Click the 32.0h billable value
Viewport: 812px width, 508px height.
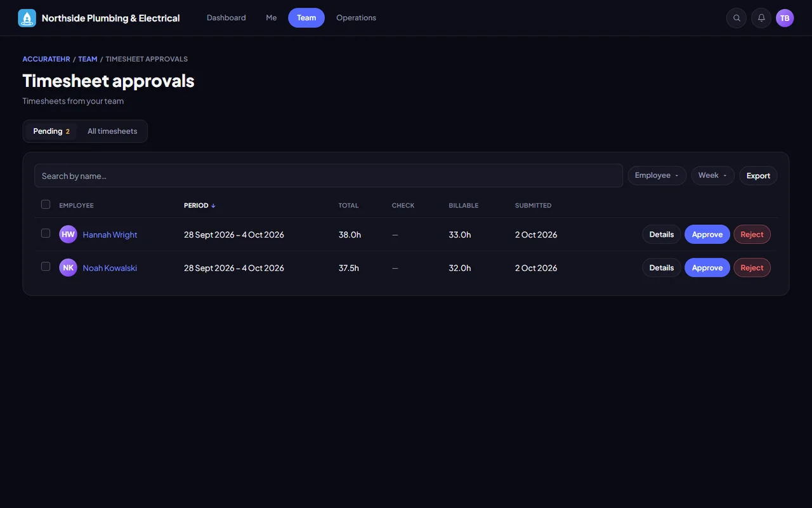click(x=460, y=268)
